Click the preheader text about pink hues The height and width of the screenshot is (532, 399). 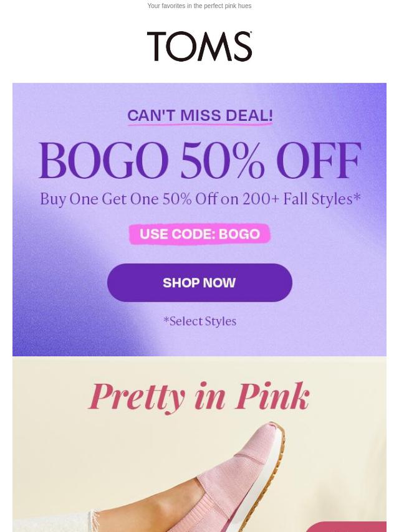pyautogui.click(x=199, y=6)
